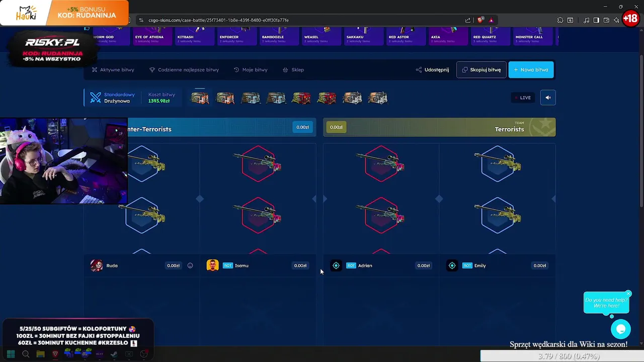Click the Brave Shields lion icon
644x362 pixels.
click(480, 20)
